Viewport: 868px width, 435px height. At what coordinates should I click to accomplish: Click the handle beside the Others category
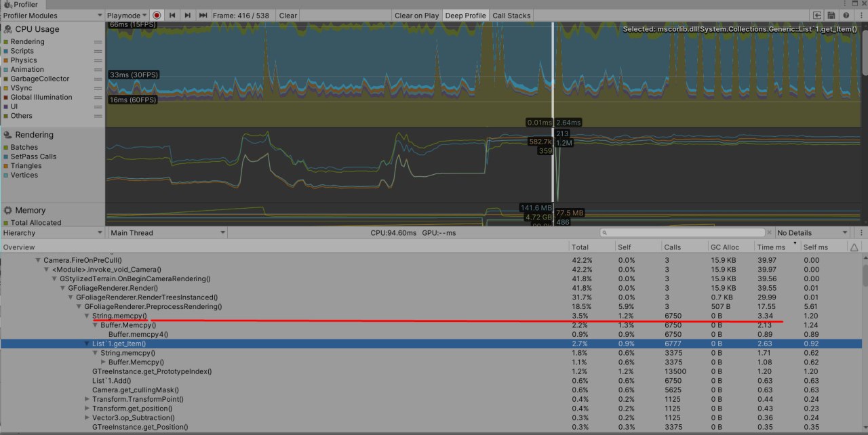tap(98, 116)
